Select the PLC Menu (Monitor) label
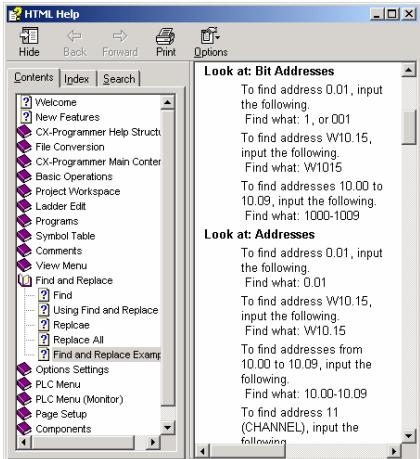This screenshot has height=459, width=420. click(79, 399)
